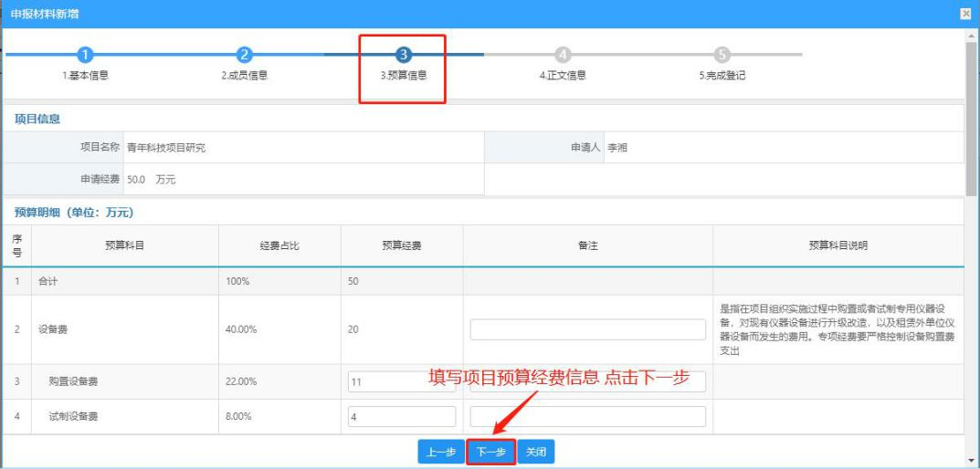Focus the 设备费 remark input field

click(587, 329)
